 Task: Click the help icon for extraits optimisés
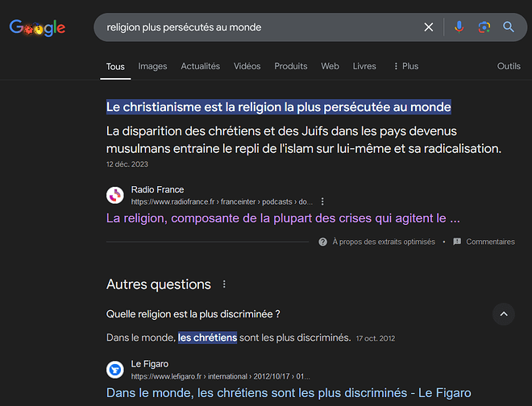322,242
